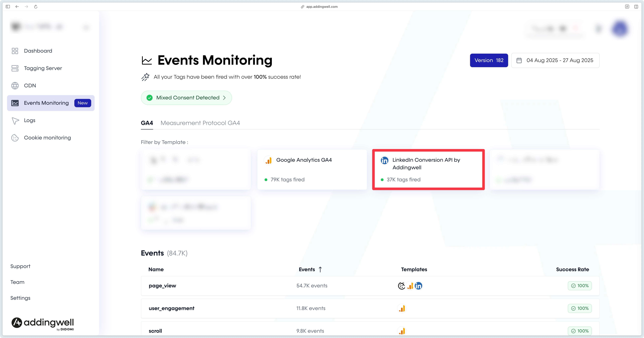Open the Support link
The image size is (644, 338).
click(20, 266)
